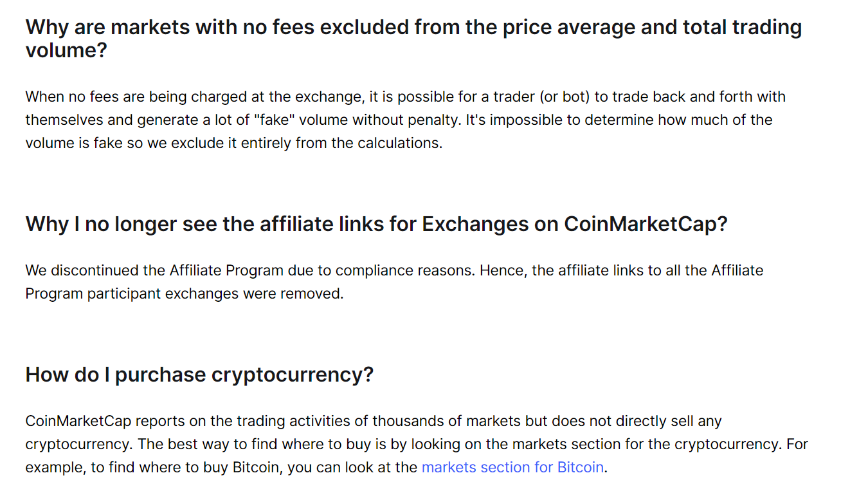Click the heading about affiliate links for Exchanges
The image size is (868, 491).
coord(376,224)
